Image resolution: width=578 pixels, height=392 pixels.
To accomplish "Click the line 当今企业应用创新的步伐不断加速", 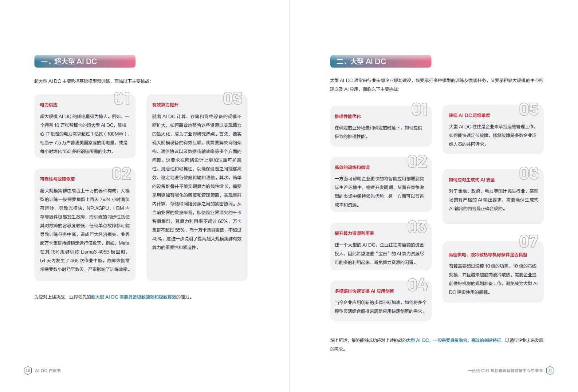I will click(x=381, y=302).
